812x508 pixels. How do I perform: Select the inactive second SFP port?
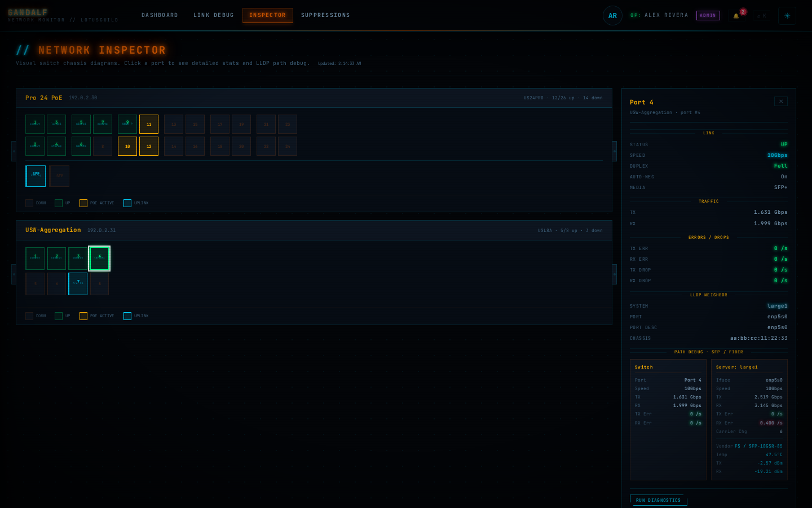59,176
